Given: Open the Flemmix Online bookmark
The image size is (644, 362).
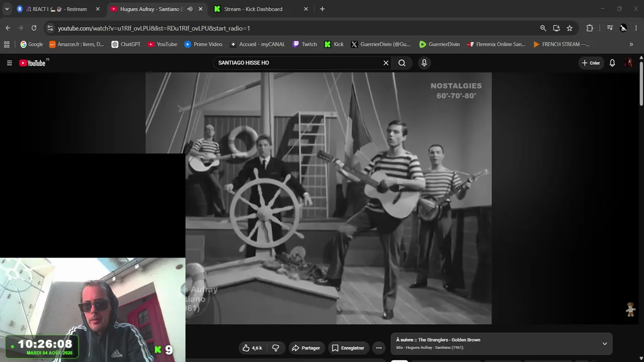Looking at the screenshot, I should coord(496,44).
